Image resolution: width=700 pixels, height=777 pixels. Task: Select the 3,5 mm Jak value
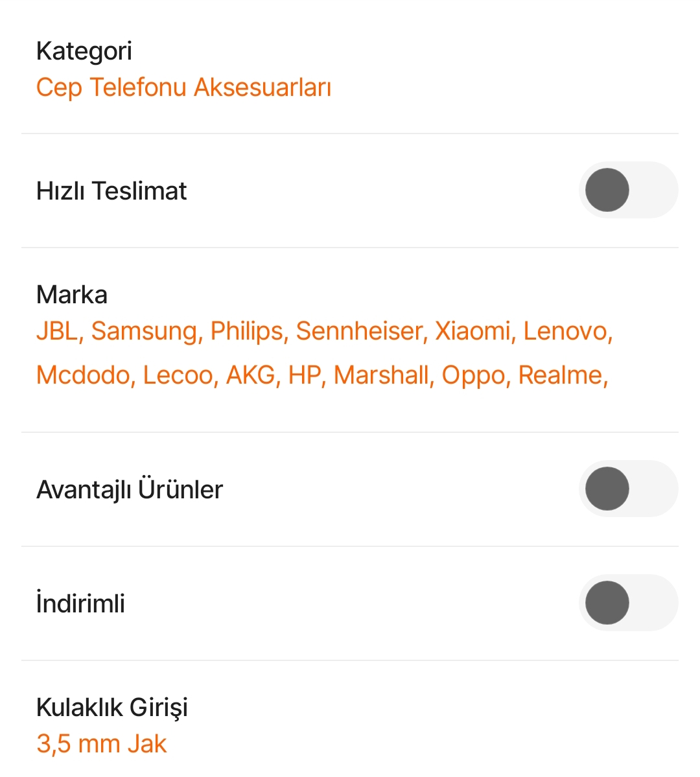click(x=102, y=743)
